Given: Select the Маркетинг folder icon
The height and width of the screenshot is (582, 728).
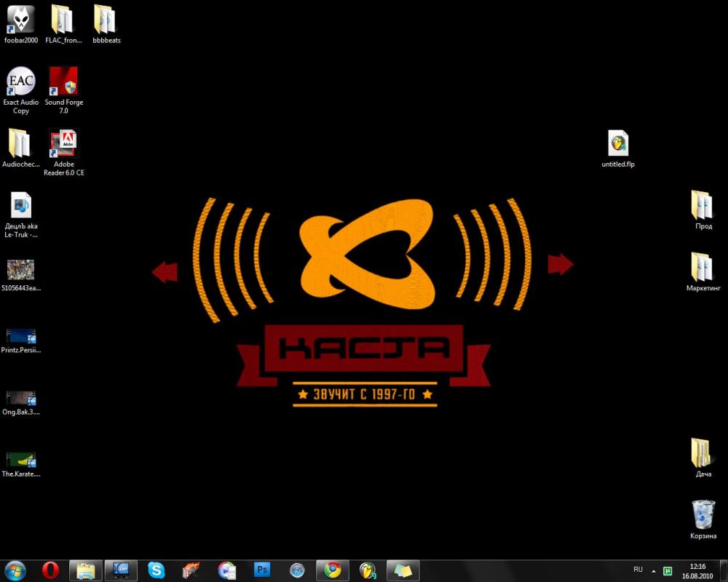Looking at the screenshot, I should (x=702, y=267).
